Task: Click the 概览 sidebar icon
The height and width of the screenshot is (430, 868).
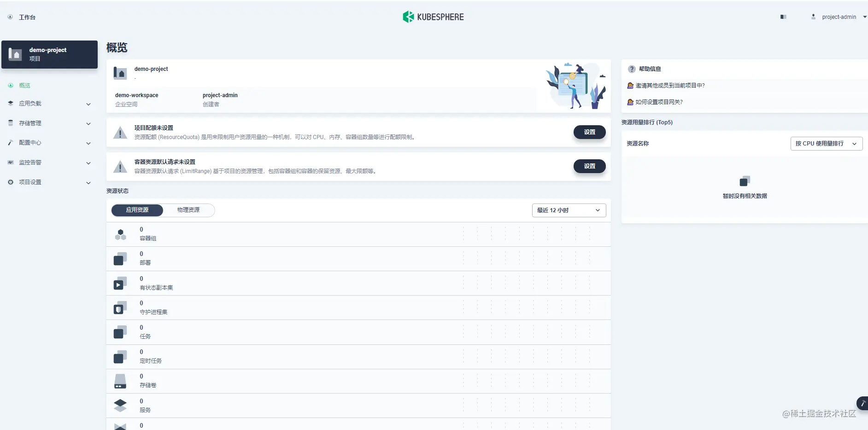Action: click(11, 86)
